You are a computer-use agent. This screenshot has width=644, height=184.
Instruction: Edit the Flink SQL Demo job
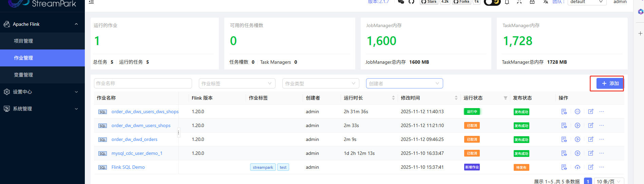(x=591, y=167)
